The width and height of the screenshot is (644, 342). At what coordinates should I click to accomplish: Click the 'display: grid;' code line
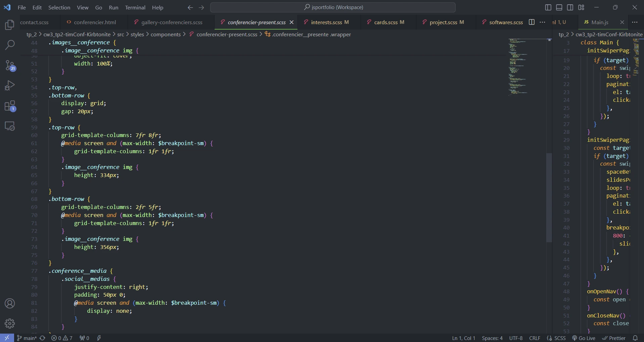[x=84, y=103]
